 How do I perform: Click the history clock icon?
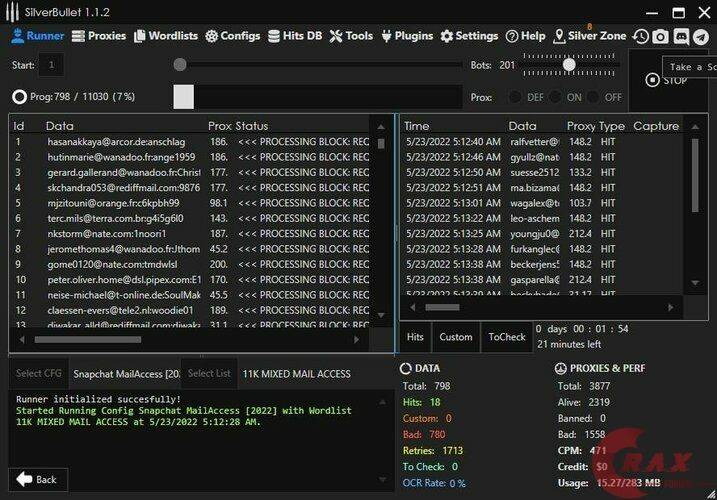tap(640, 36)
